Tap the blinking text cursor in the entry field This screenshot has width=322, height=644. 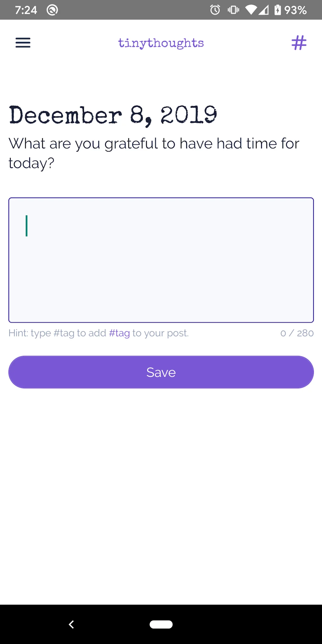pos(27,226)
